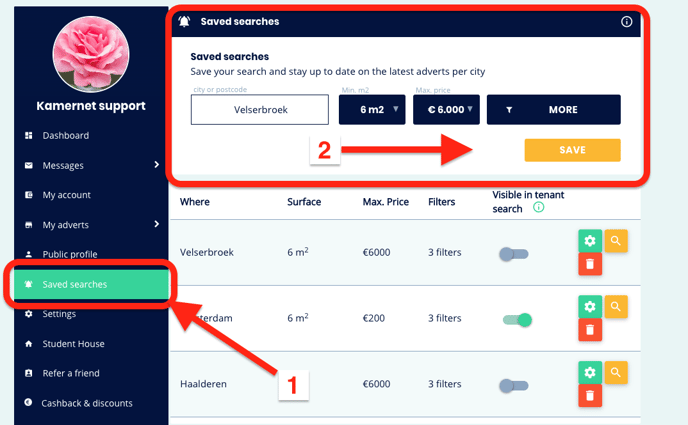
Task: Click the city or postcode field
Action: point(260,110)
